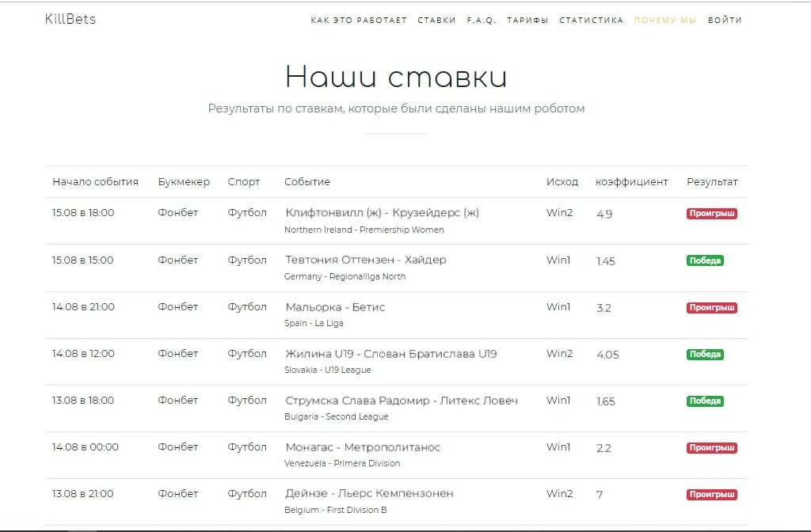811x532 pixels.
Task: Click 'Win1' outcome in Мальорка row
Action: coord(558,306)
